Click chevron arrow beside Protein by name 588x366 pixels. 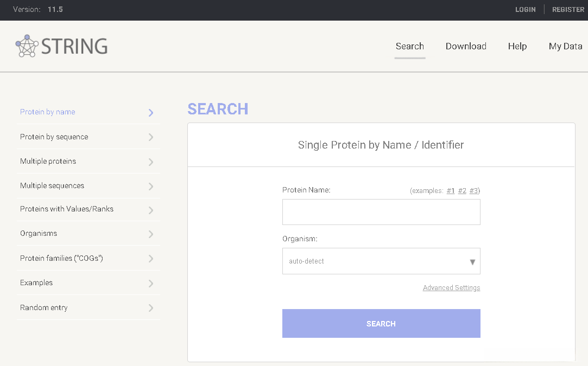(151, 113)
